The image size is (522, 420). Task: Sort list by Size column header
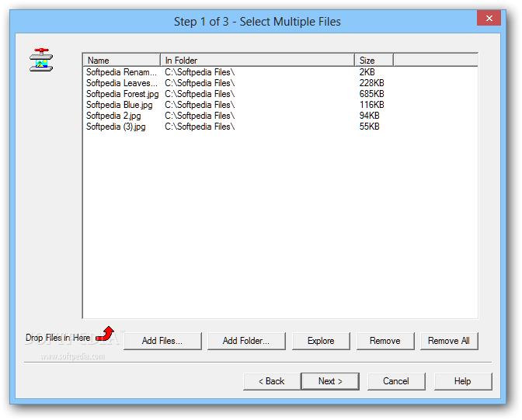pos(374,61)
